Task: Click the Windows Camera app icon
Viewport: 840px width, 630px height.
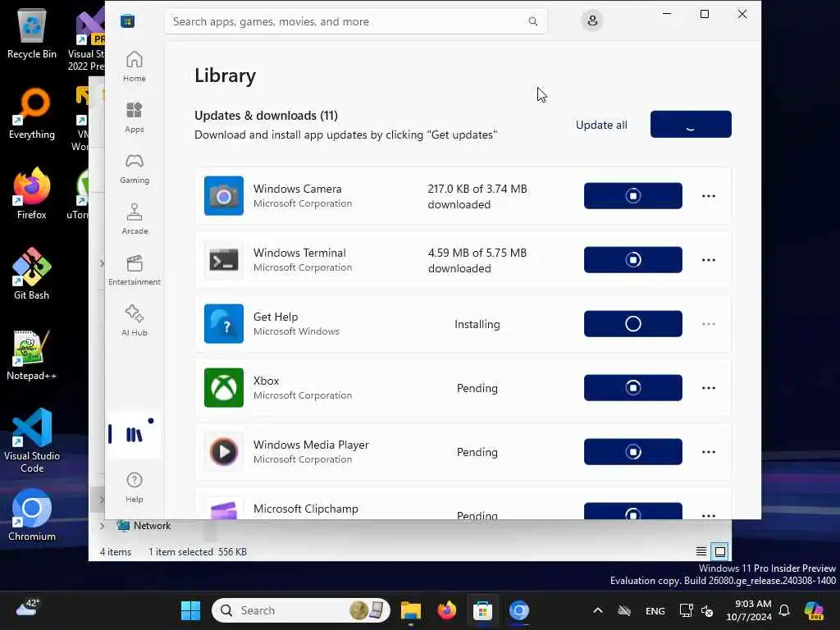Action: click(224, 195)
